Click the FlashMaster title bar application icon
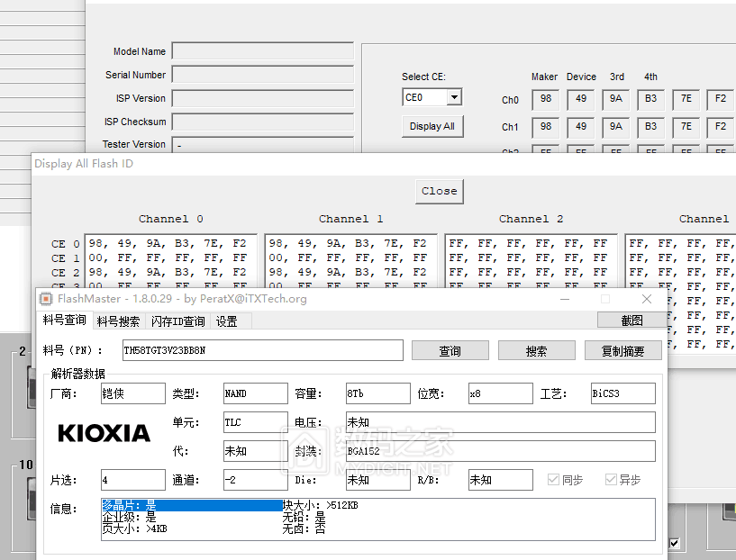The width and height of the screenshot is (736, 560). (x=44, y=299)
